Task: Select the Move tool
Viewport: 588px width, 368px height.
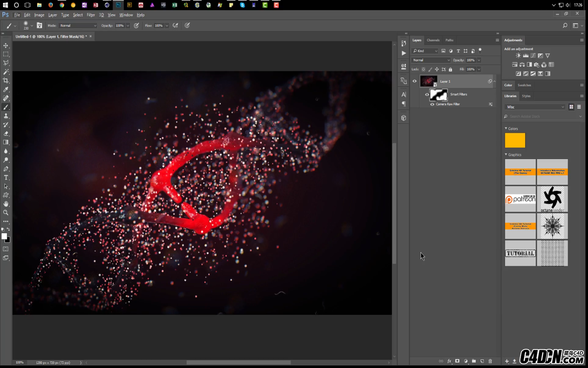Action: (6, 45)
